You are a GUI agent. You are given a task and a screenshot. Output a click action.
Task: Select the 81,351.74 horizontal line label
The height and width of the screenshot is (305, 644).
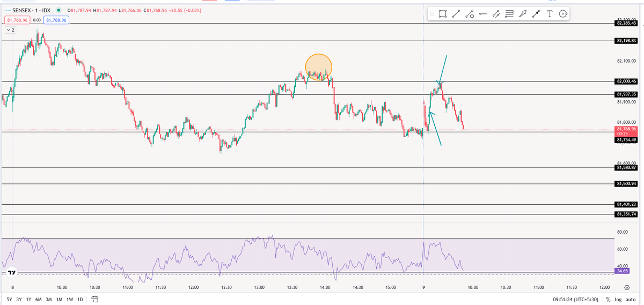pos(626,214)
